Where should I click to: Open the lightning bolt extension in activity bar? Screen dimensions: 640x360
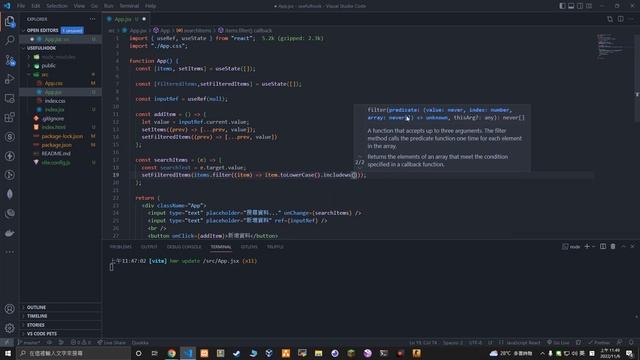(9, 156)
